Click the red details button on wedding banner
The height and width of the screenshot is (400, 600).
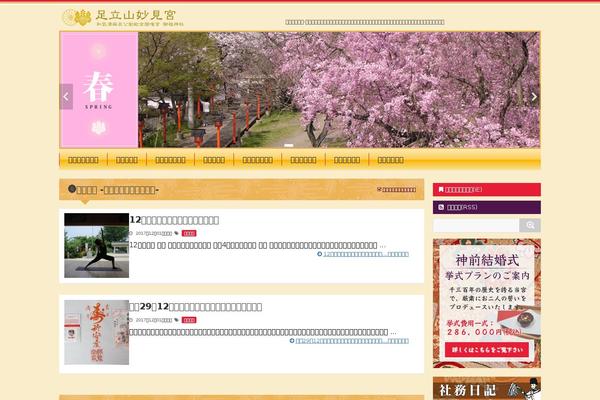coord(487,349)
